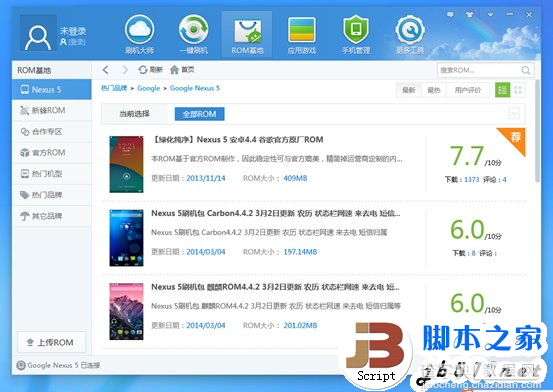Open the 一键刷机 one-click flash icon
This screenshot has height=392, width=553.
click(193, 34)
